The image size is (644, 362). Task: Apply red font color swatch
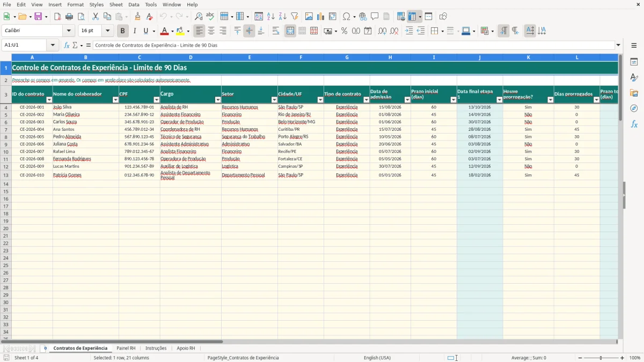(x=165, y=31)
